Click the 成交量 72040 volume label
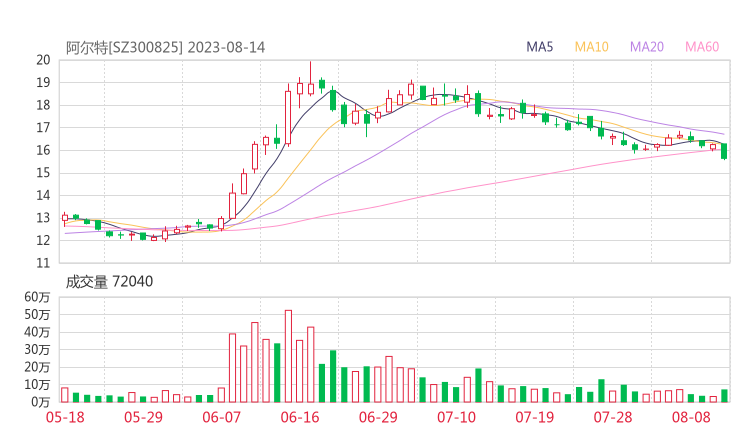The width and height of the screenshot is (740, 440). tap(109, 282)
